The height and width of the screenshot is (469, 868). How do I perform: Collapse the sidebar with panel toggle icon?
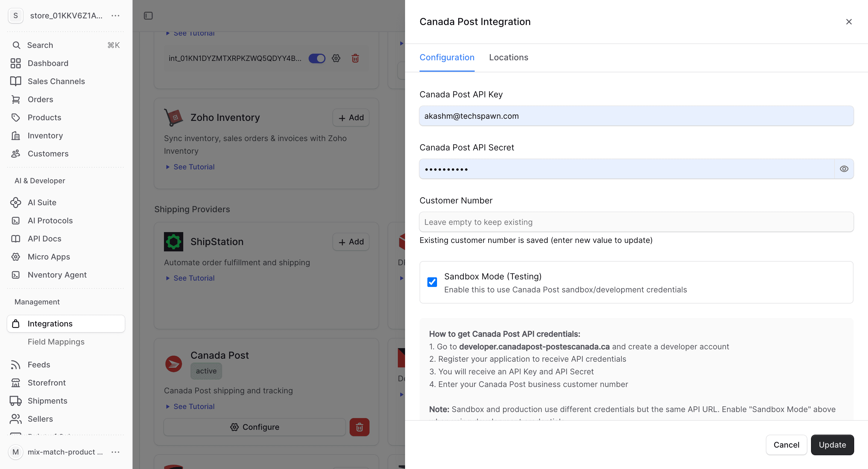148,15
